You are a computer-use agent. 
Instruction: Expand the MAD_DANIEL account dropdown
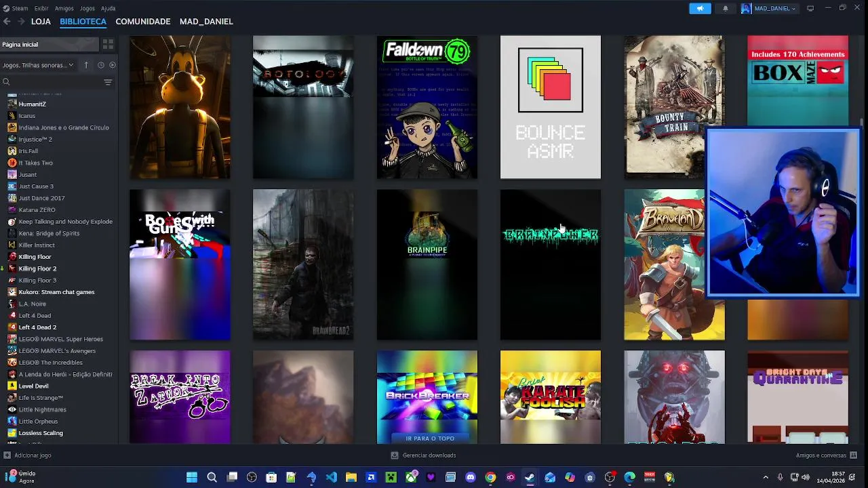point(770,8)
